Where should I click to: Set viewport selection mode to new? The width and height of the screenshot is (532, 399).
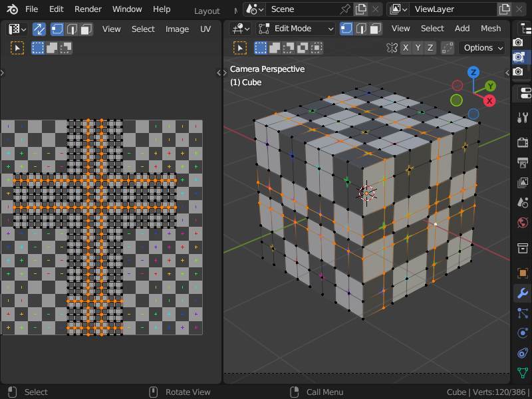tap(261, 48)
